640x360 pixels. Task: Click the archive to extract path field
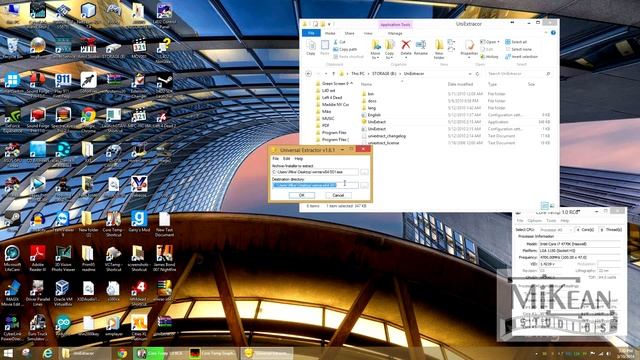coord(315,172)
